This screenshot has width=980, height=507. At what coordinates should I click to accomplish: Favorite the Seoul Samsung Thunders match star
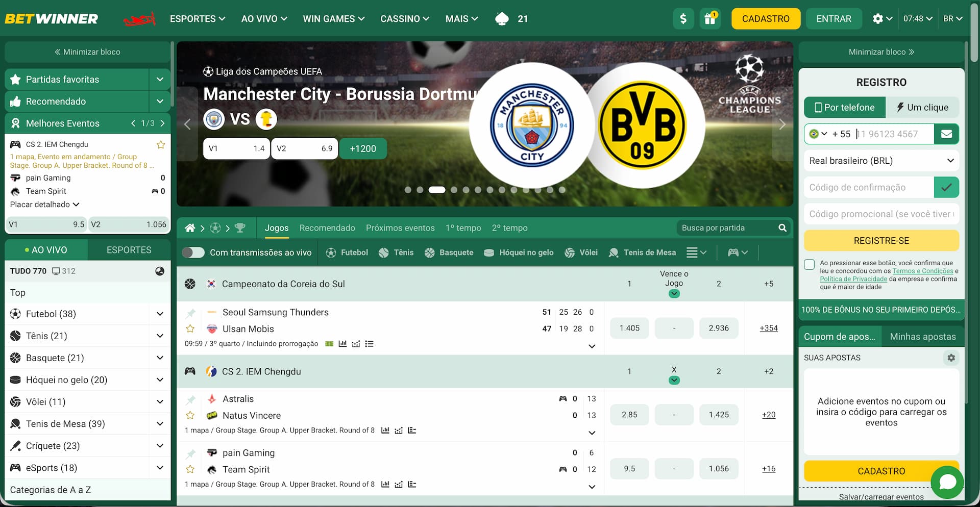pyautogui.click(x=190, y=328)
